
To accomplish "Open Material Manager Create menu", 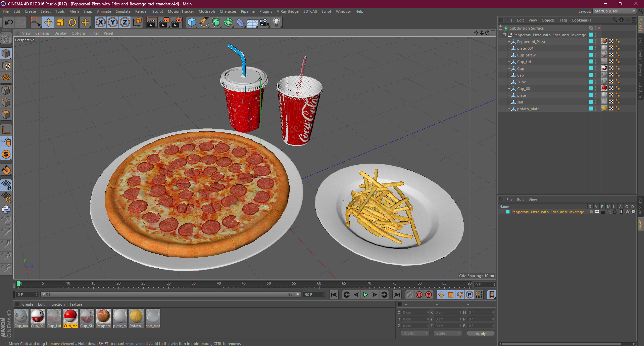I will tap(28, 304).
